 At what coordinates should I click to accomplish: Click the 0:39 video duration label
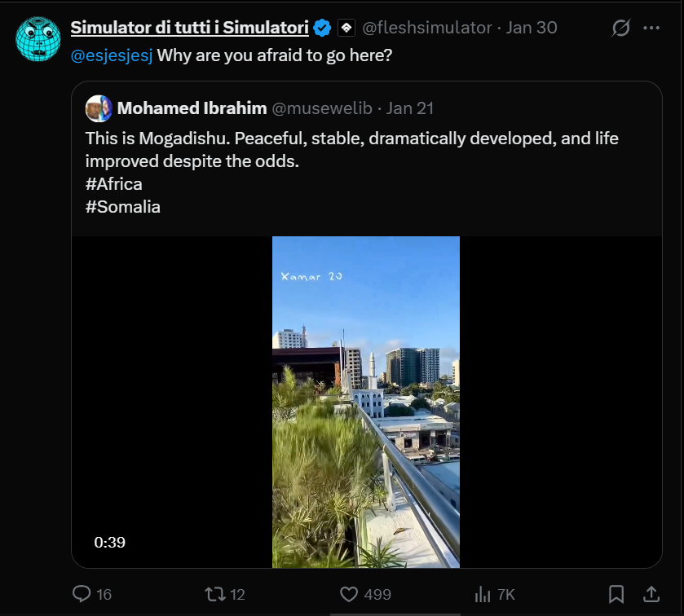coord(109,543)
